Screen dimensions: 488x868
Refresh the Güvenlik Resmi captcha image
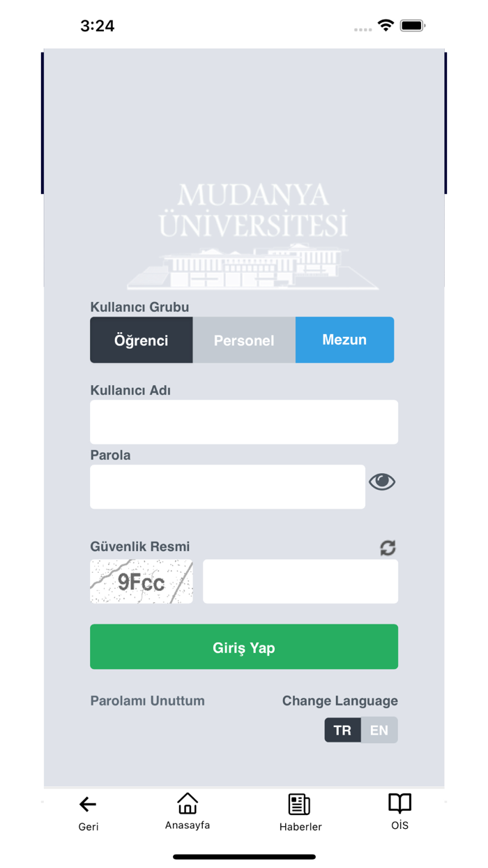(x=388, y=548)
